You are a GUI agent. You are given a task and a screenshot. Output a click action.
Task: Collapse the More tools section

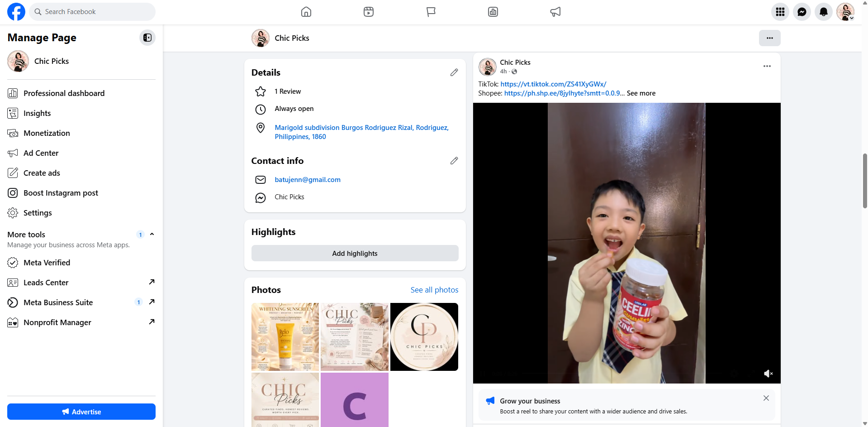click(152, 234)
